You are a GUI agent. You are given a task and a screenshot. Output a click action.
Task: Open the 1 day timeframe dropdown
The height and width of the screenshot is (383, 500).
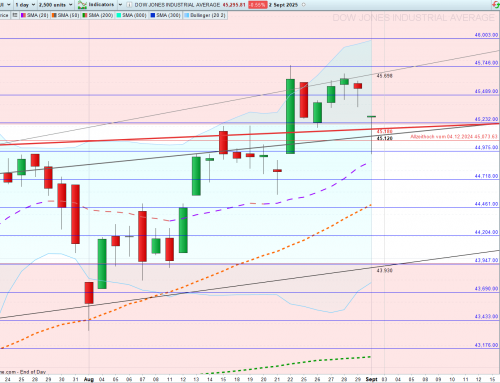[25, 5]
